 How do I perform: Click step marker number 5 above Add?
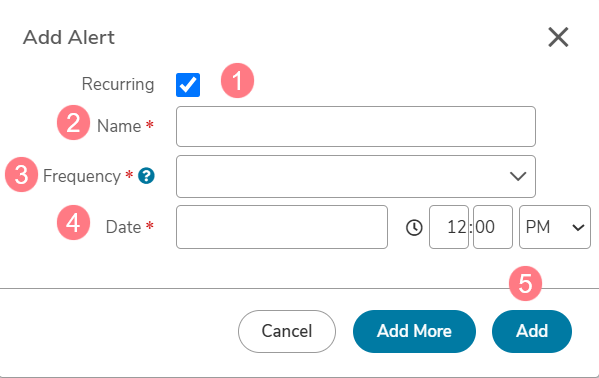[x=525, y=284]
